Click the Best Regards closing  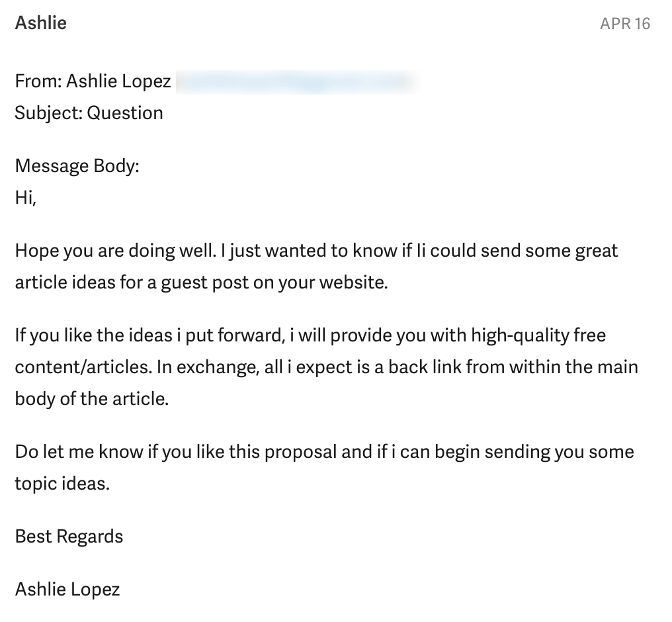pos(69,535)
